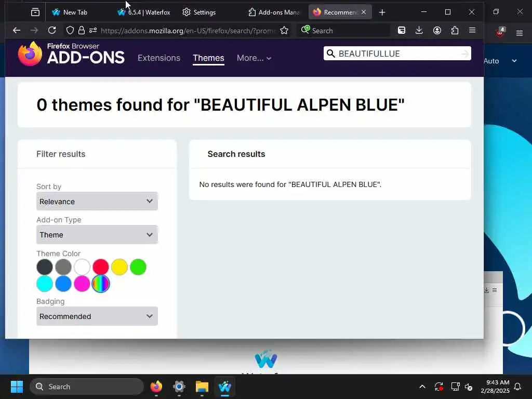Launch Firefox from the taskbar
Viewport: 532px width, 399px height.
pos(156,387)
